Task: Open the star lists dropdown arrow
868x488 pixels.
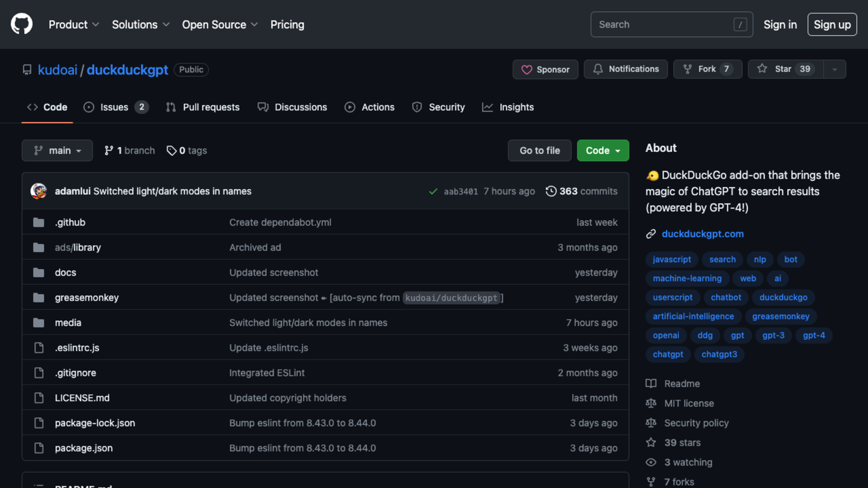Action: 835,69
